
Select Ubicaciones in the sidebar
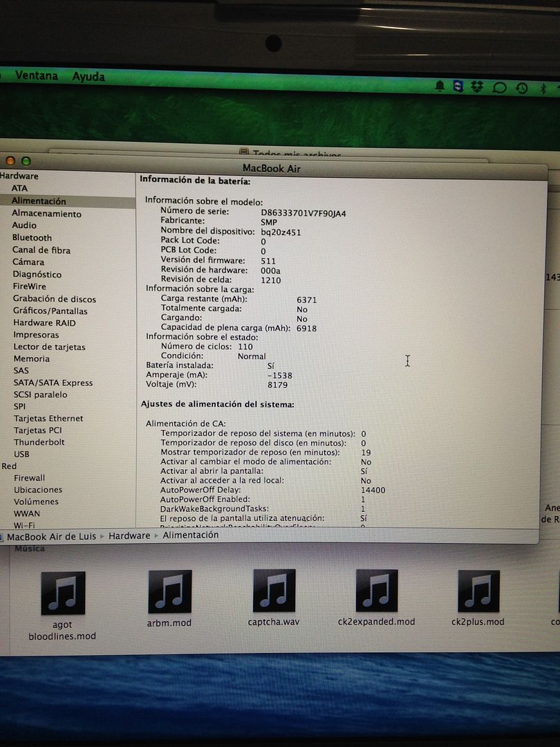[x=38, y=490]
